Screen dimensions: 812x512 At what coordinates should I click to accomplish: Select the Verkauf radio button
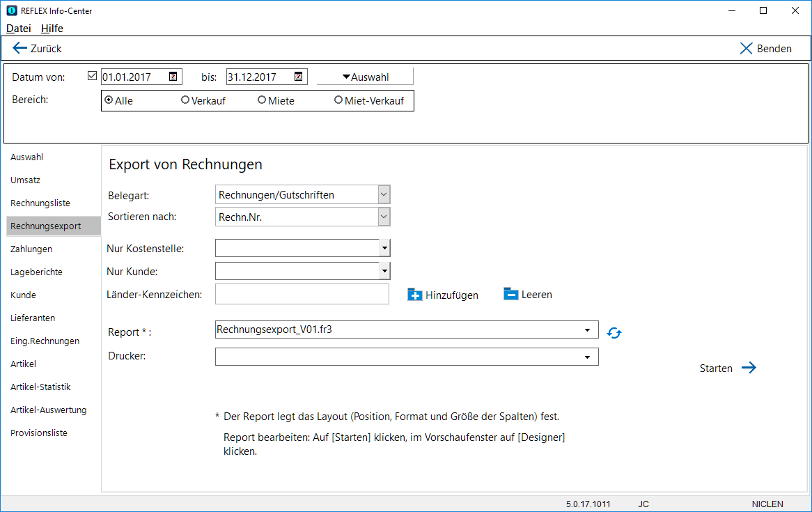click(x=185, y=100)
